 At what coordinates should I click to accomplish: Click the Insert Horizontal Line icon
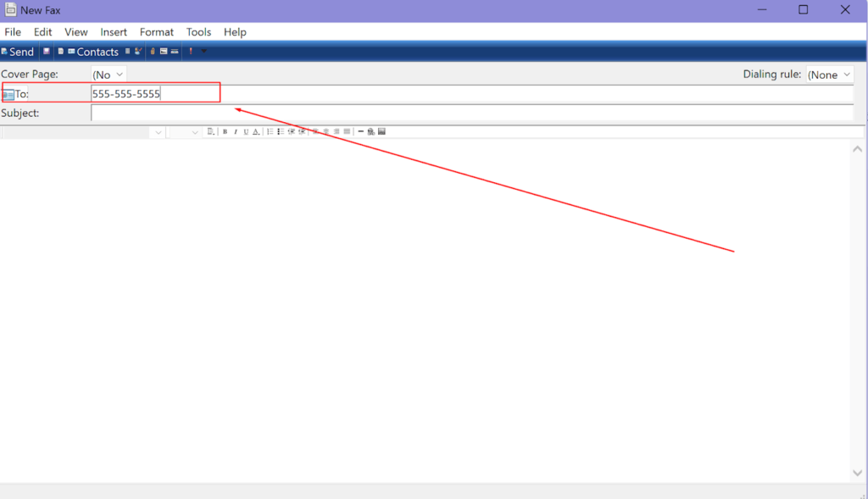pyautogui.click(x=360, y=131)
